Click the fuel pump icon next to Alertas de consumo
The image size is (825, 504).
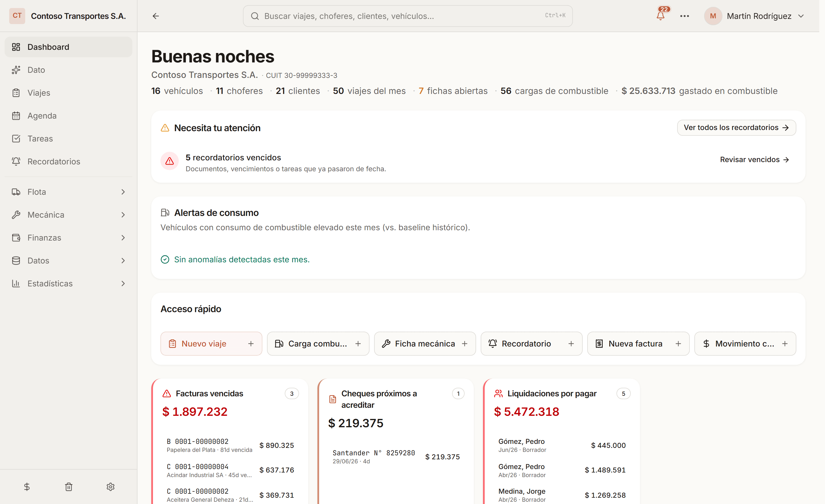coord(165,212)
